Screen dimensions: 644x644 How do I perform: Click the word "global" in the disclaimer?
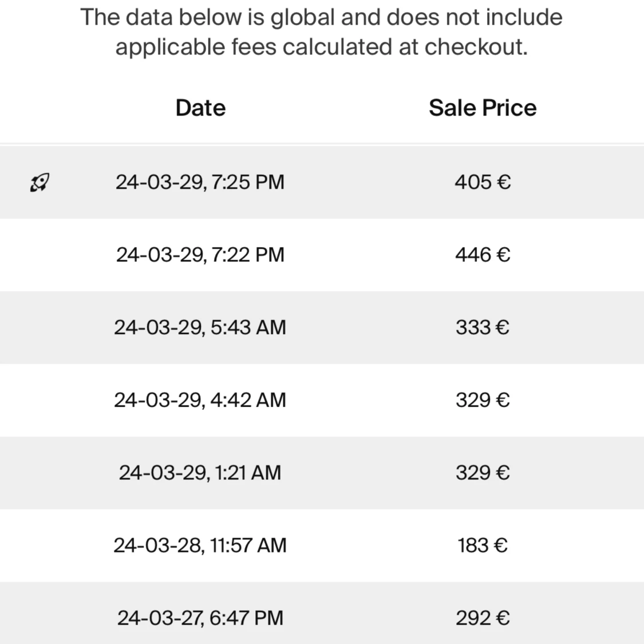302,18
